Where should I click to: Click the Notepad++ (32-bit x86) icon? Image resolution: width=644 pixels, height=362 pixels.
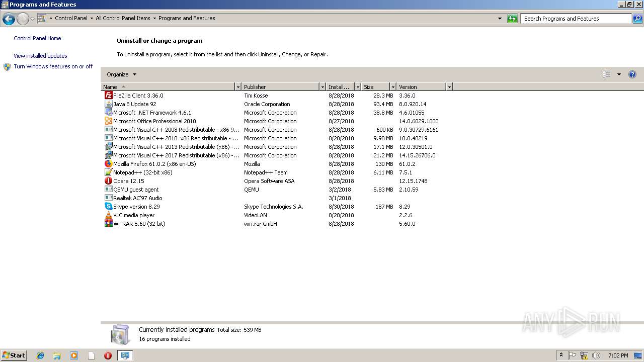coord(108,172)
